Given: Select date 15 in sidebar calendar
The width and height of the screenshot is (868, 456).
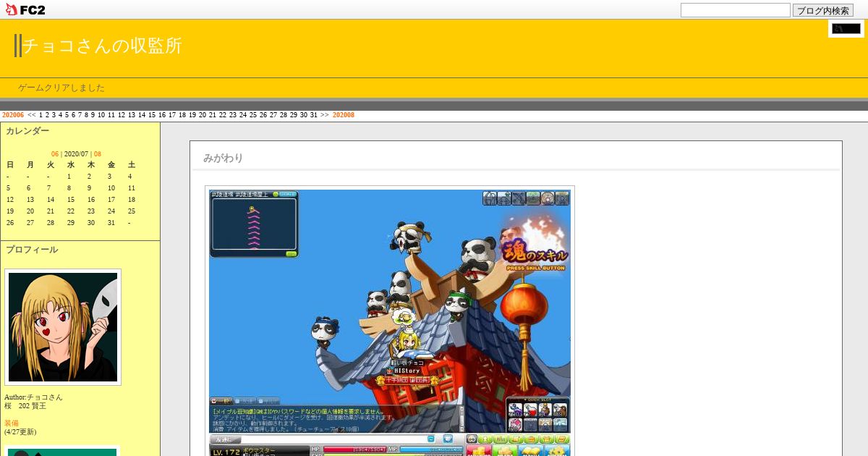Looking at the screenshot, I should point(70,200).
